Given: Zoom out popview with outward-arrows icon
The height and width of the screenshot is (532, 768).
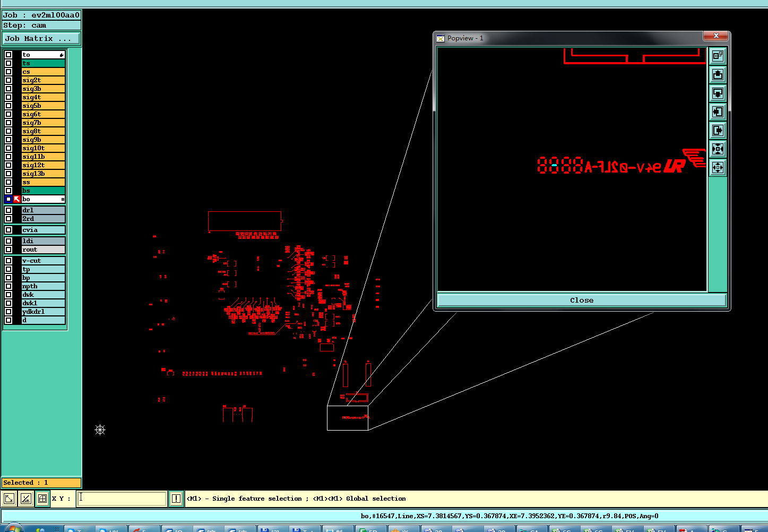Looking at the screenshot, I should coord(718,167).
